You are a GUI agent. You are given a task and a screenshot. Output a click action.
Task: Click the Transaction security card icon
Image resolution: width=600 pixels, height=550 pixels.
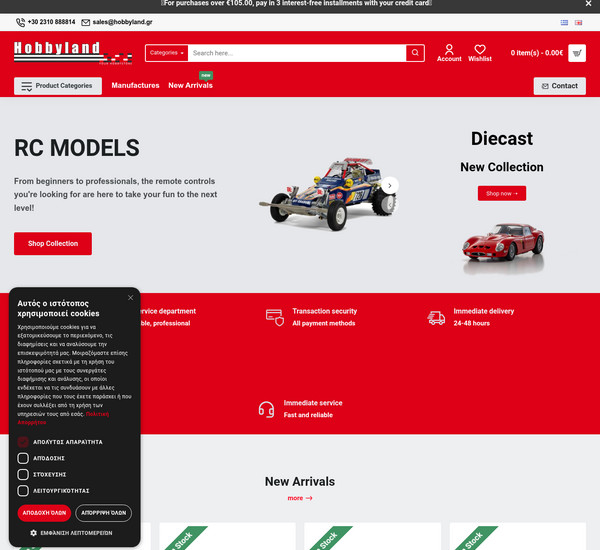point(275,317)
